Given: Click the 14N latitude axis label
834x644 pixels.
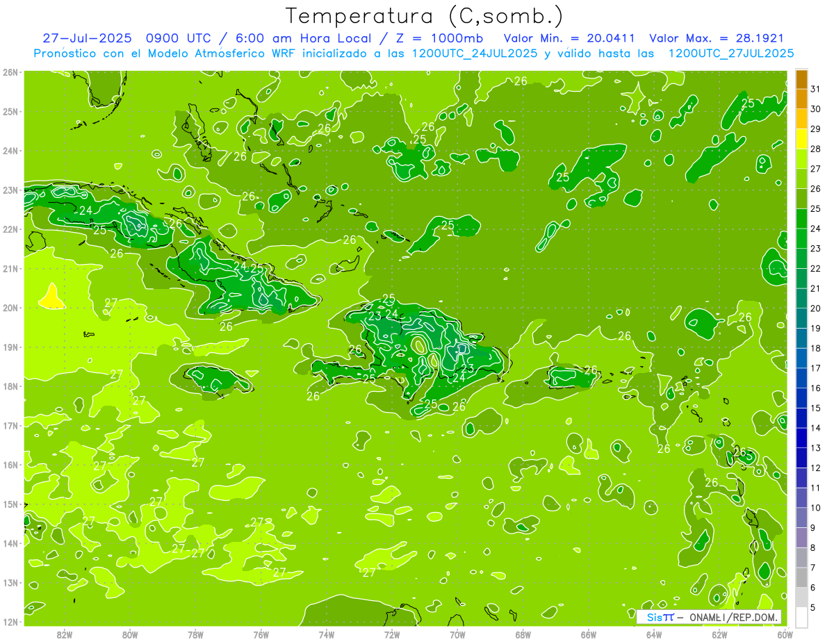Looking at the screenshot, I should tap(10, 543).
